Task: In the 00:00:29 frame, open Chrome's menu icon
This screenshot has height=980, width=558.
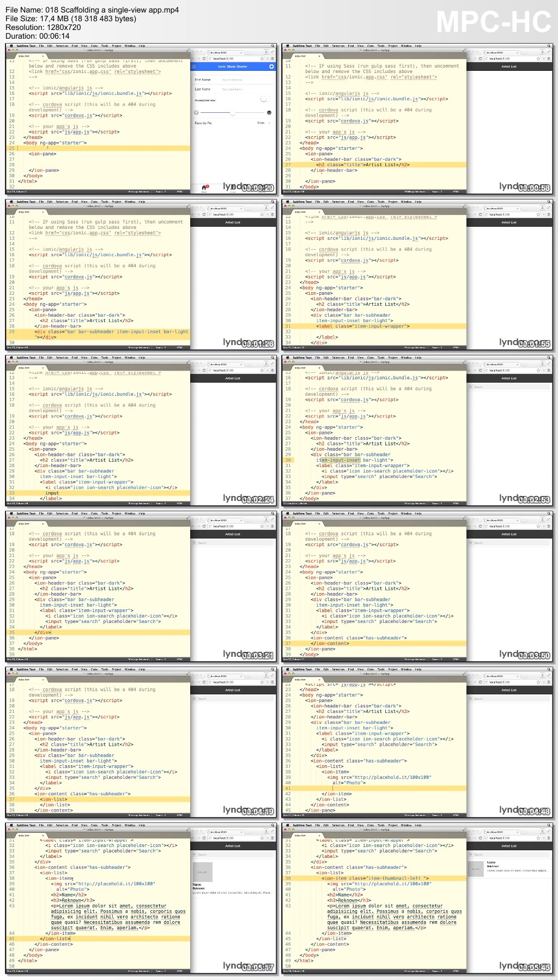Action: [272, 59]
